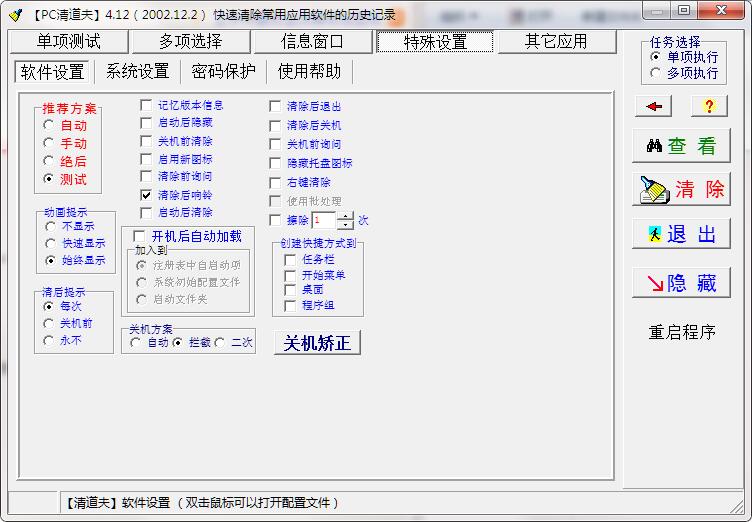
Task: Select the 自动 recommended scheme radio
Action: [49, 126]
